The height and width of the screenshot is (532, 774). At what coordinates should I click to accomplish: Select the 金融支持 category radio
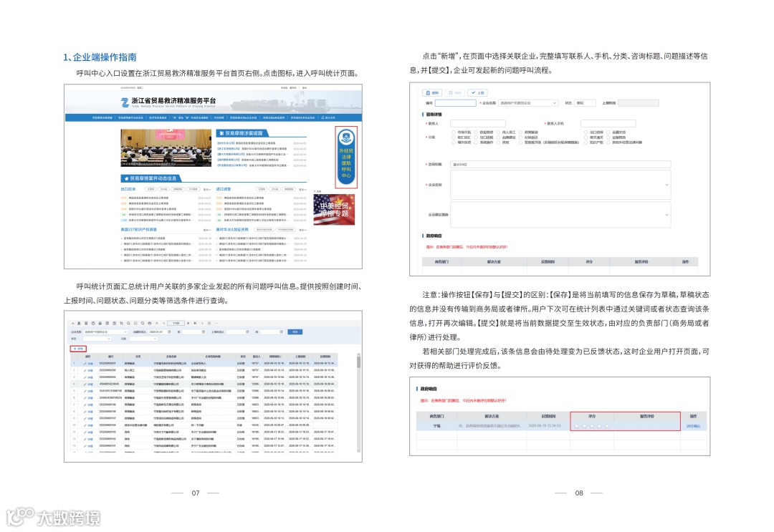pyautogui.click(x=608, y=132)
